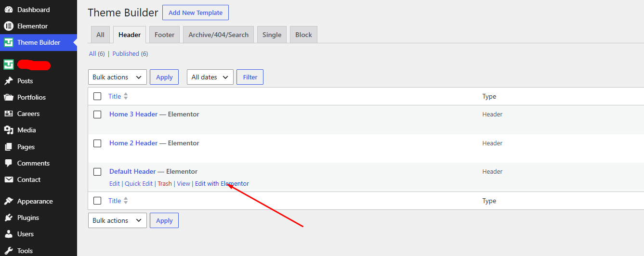Click the Posts pushpin icon
This screenshot has height=256, width=644.
click(x=8, y=81)
